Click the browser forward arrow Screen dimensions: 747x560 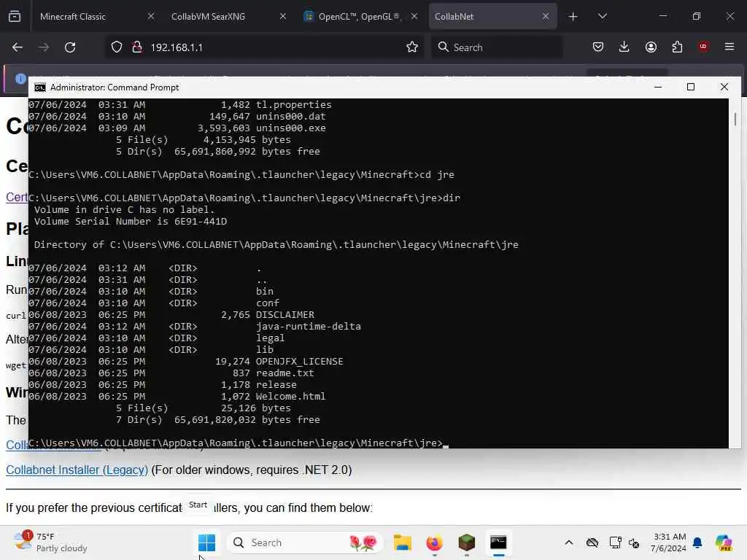43,47
